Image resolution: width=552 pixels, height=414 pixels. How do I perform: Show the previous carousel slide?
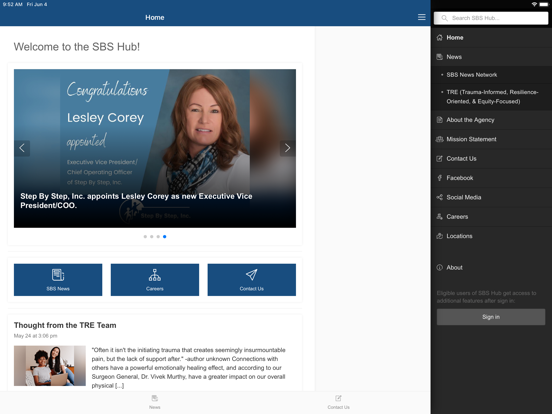click(x=22, y=148)
